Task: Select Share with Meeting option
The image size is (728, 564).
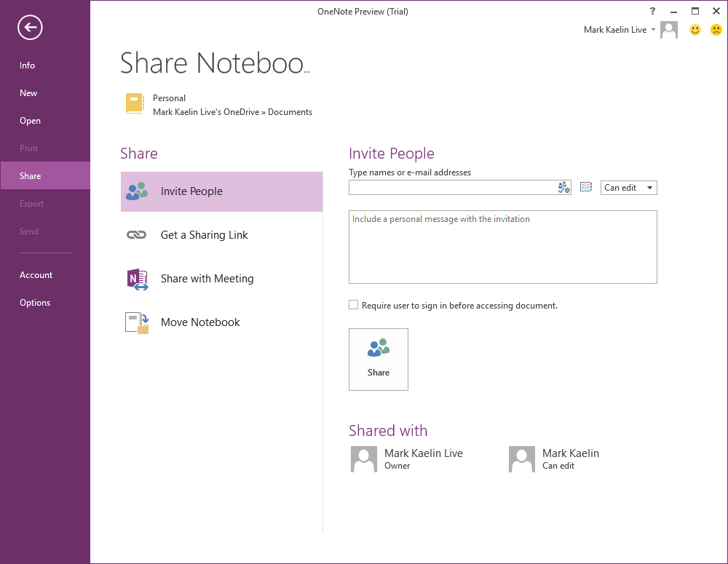Action: tap(221, 279)
